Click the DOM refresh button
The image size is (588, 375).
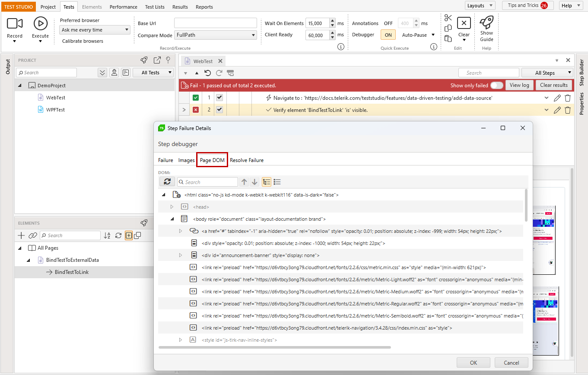[167, 182]
